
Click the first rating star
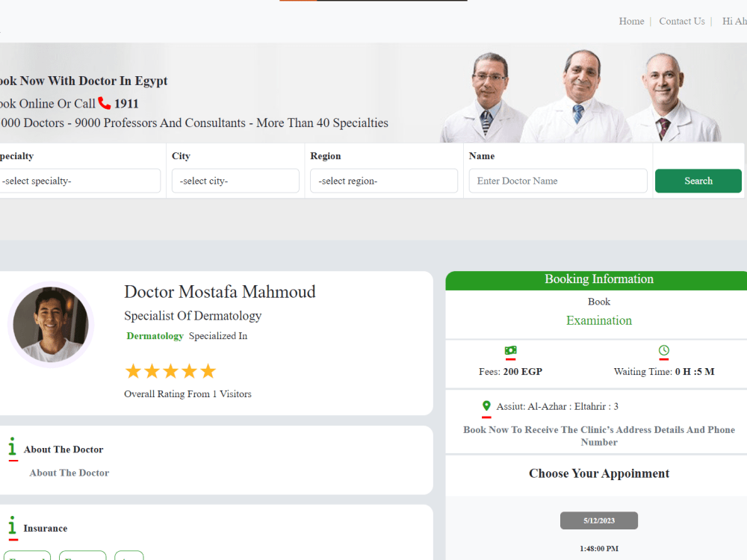[134, 371]
